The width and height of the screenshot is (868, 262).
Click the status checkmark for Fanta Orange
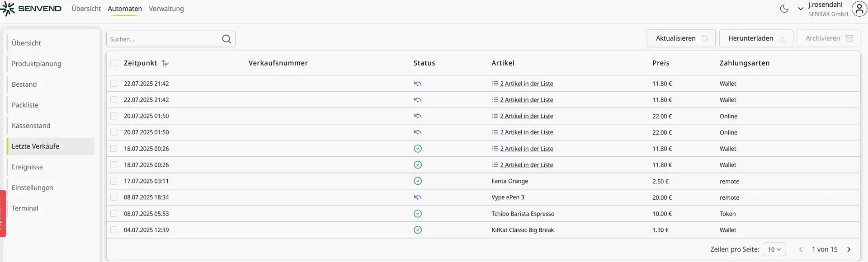418,181
